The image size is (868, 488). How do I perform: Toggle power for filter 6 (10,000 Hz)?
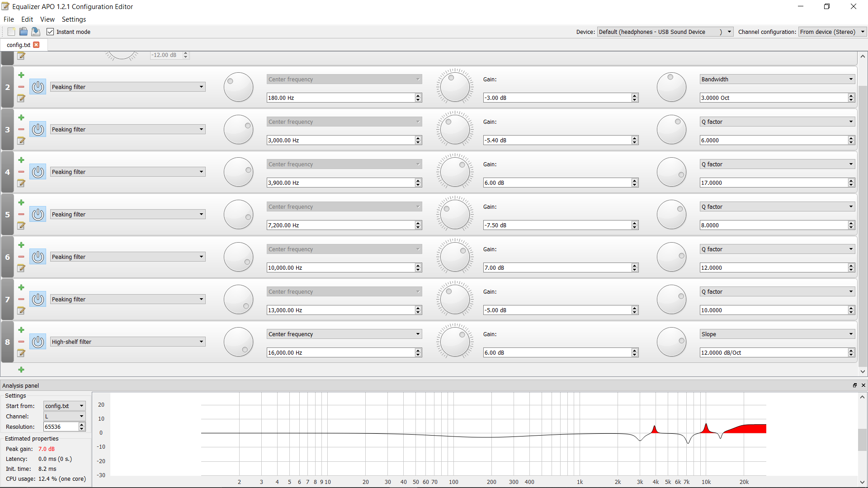point(38,257)
